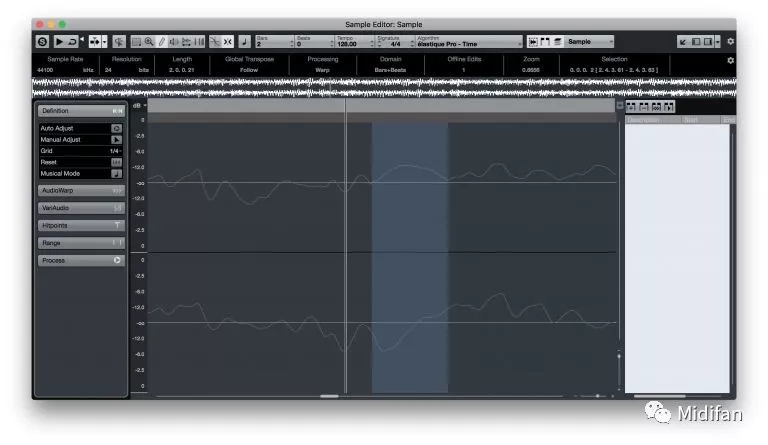Open the Algorithm élastique Pro dropdown
Viewport: 768px width, 445px height.
468,43
